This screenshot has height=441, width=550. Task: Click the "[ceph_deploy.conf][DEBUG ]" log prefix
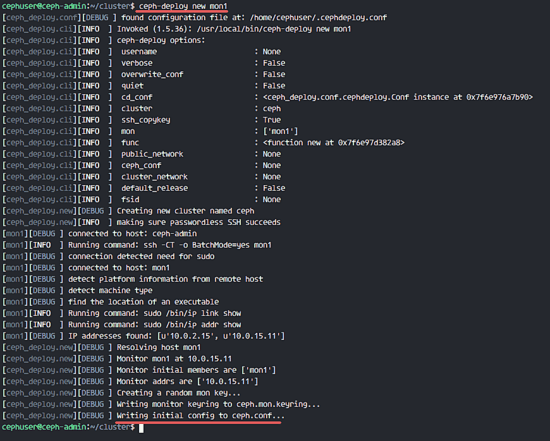pyautogui.click(x=59, y=18)
